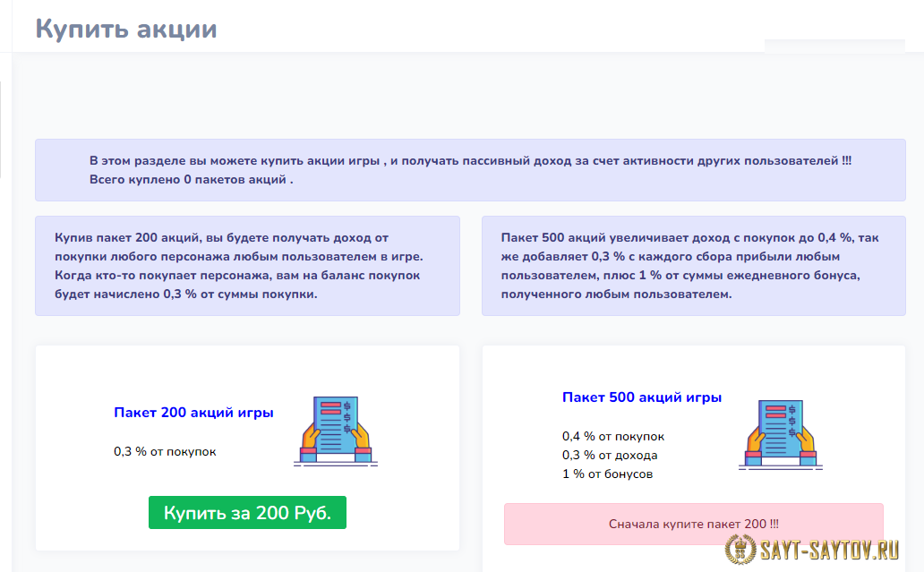Select the "Пакет 200 акций игры" title

(193, 413)
